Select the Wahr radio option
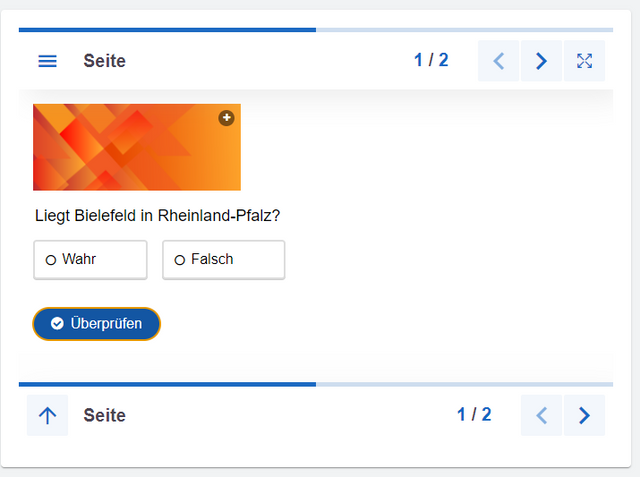This screenshot has width=640, height=477. coord(90,260)
